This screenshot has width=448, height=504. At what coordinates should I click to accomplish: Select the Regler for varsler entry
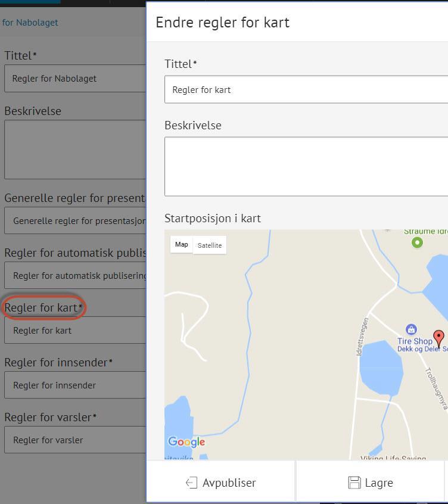tap(74, 440)
